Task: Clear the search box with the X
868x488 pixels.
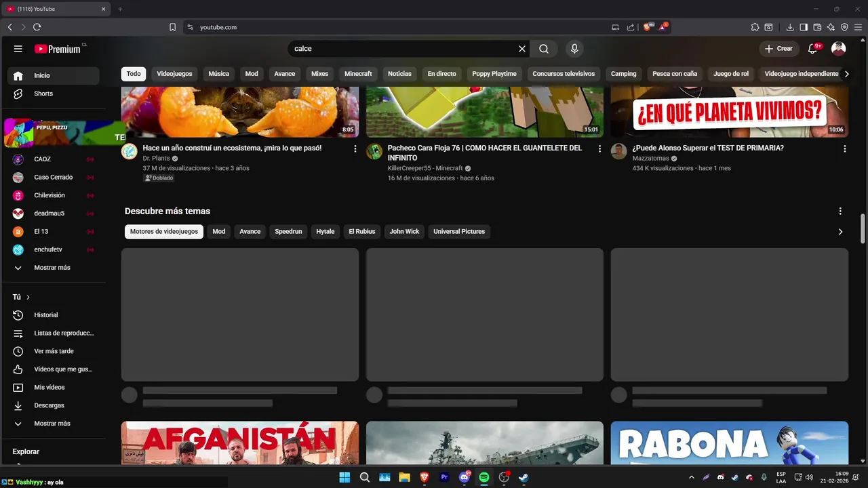Action: click(x=522, y=49)
